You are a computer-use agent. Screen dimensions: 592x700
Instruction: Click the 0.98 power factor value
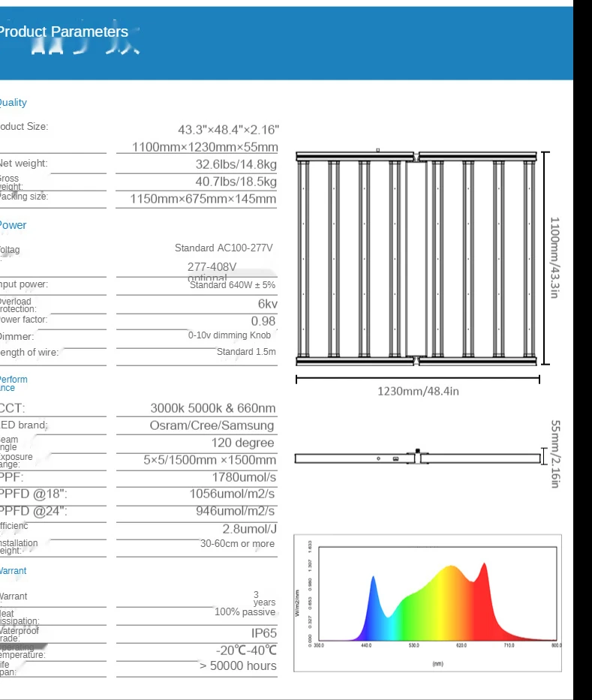263,321
